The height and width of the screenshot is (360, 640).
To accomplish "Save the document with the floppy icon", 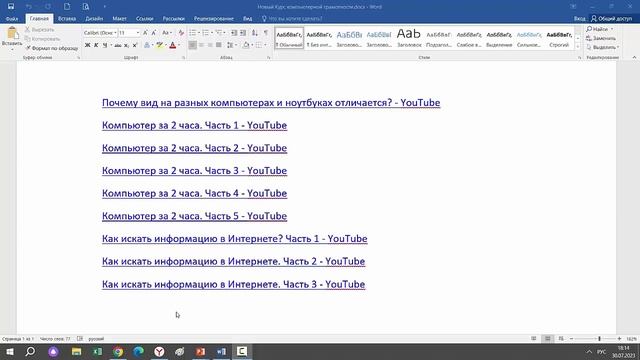I will point(11,7).
